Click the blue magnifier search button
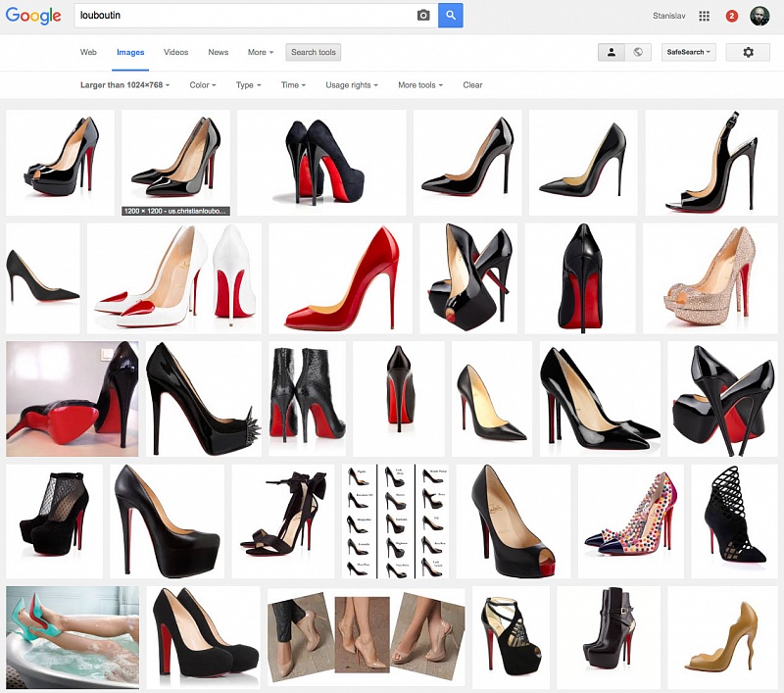784x693 pixels. tap(451, 16)
